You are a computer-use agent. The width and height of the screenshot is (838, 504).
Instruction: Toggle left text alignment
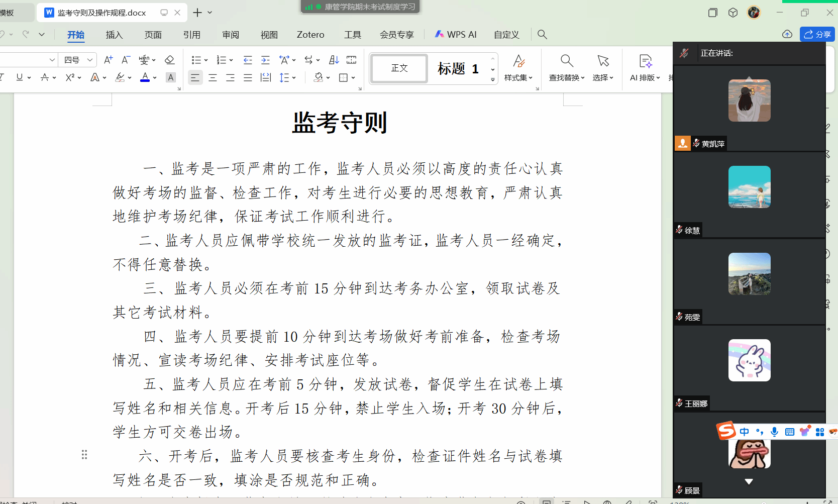pyautogui.click(x=195, y=78)
